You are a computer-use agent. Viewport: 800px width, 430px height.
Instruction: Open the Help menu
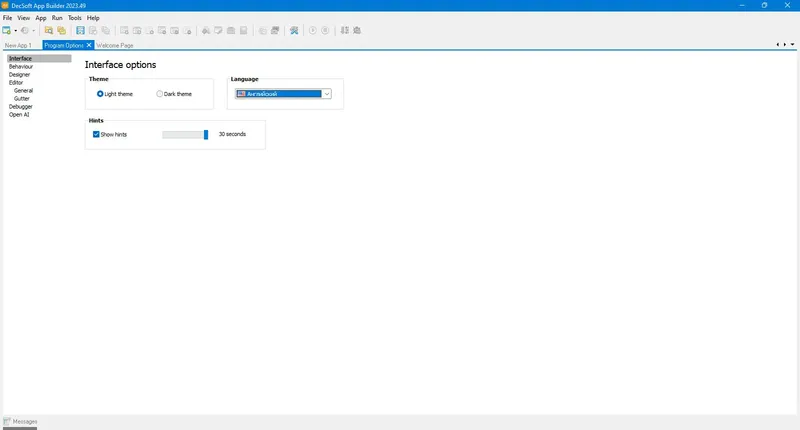[x=93, y=18]
